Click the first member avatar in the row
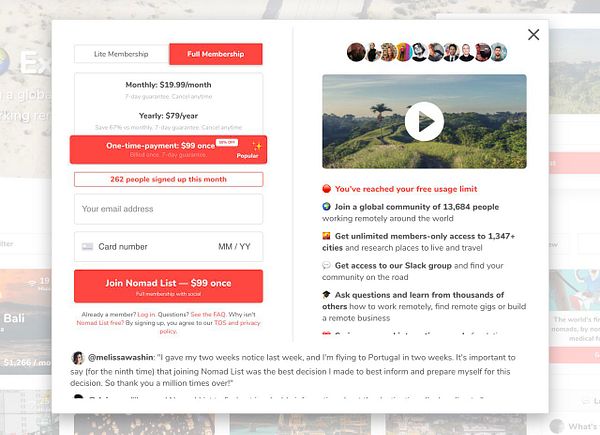Screen dimensions: 600x435 [356, 52]
